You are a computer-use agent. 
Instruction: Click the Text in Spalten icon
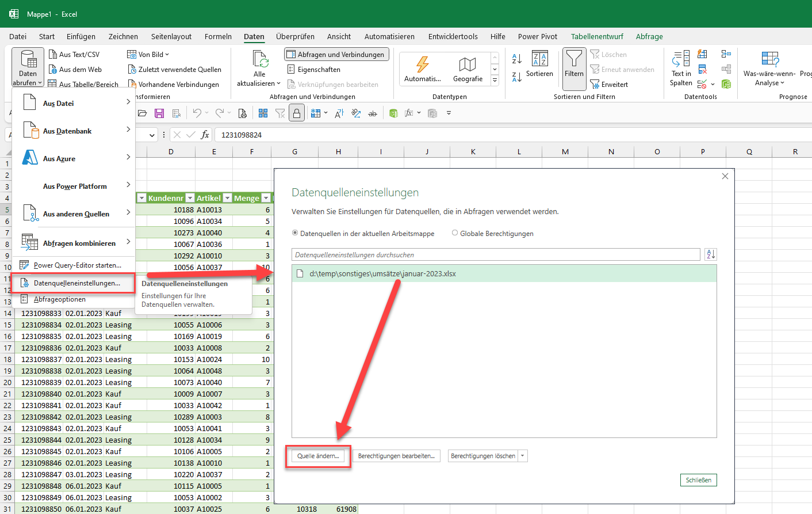click(681, 59)
